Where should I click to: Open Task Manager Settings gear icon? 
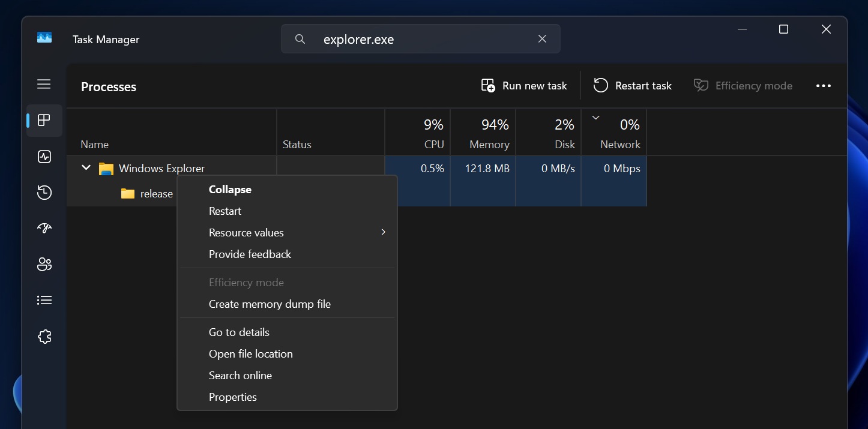click(x=44, y=336)
